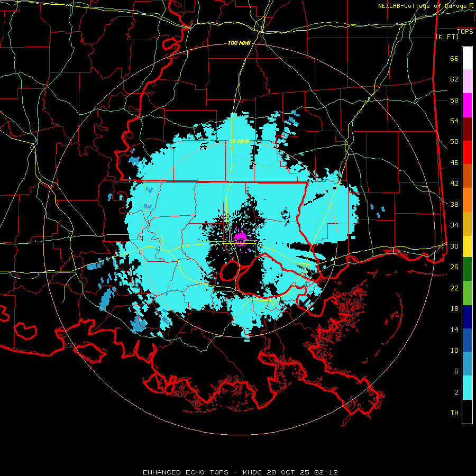476x476 pixels.
Task: Click the dark orange legend swatch
Action: [467, 176]
